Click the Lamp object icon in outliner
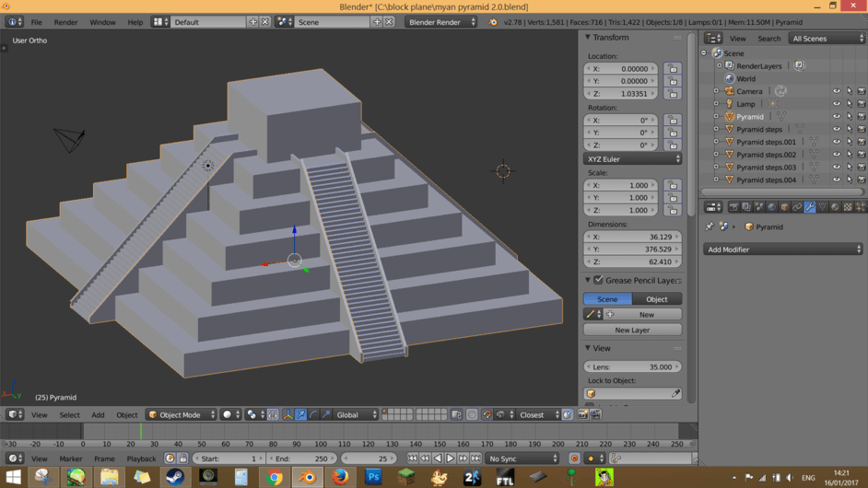The height and width of the screenshot is (488, 868). coord(729,104)
